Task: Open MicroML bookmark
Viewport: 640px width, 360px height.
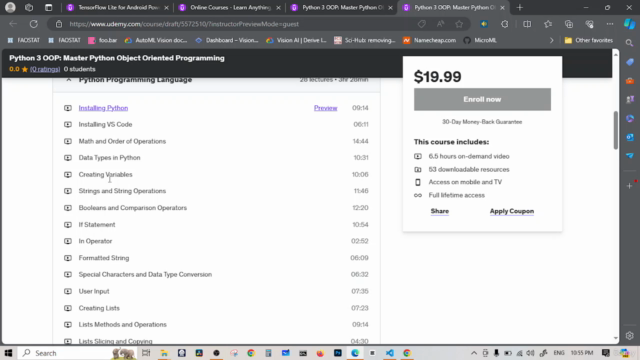Action: pyautogui.click(x=480, y=40)
